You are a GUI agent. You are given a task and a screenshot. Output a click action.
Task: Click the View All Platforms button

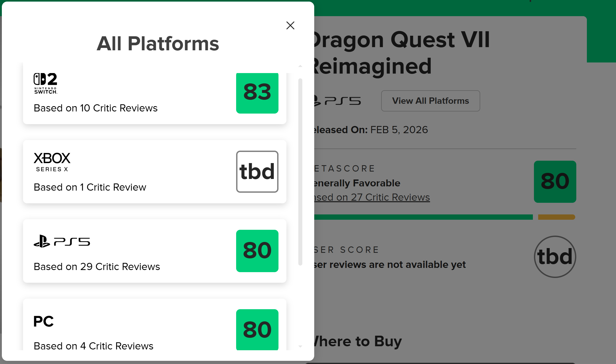point(430,101)
